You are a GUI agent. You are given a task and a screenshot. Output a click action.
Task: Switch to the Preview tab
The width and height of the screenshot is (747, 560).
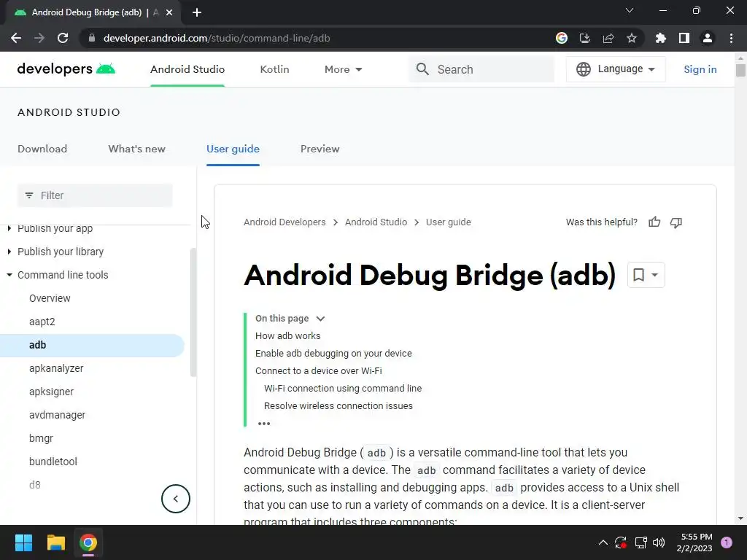(320, 149)
